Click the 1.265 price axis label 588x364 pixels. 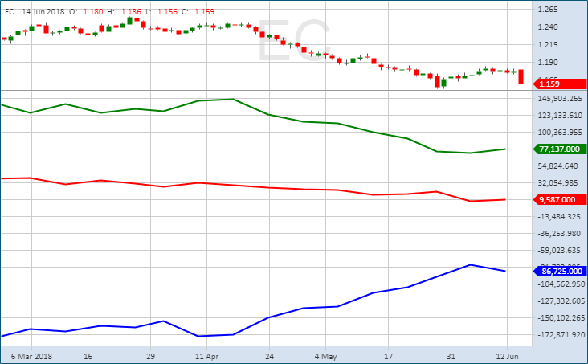[548, 10]
